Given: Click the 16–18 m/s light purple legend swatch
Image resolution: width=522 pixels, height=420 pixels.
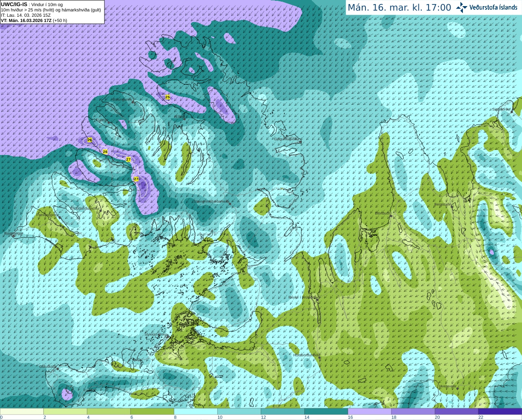Looking at the screenshot, I should (369, 411).
